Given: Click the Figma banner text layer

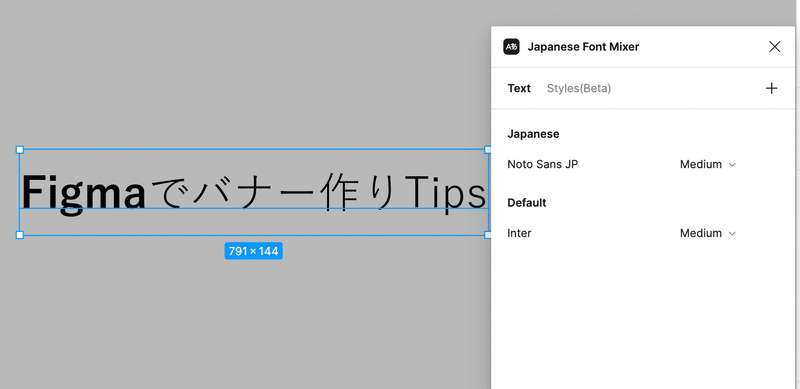Looking at the screenshot, I should click(254, 192).
